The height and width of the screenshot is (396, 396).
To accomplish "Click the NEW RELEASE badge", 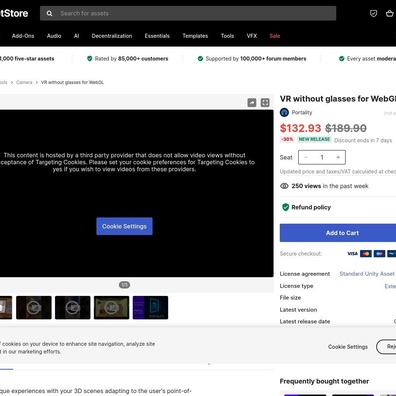I will tap(314, 139).
